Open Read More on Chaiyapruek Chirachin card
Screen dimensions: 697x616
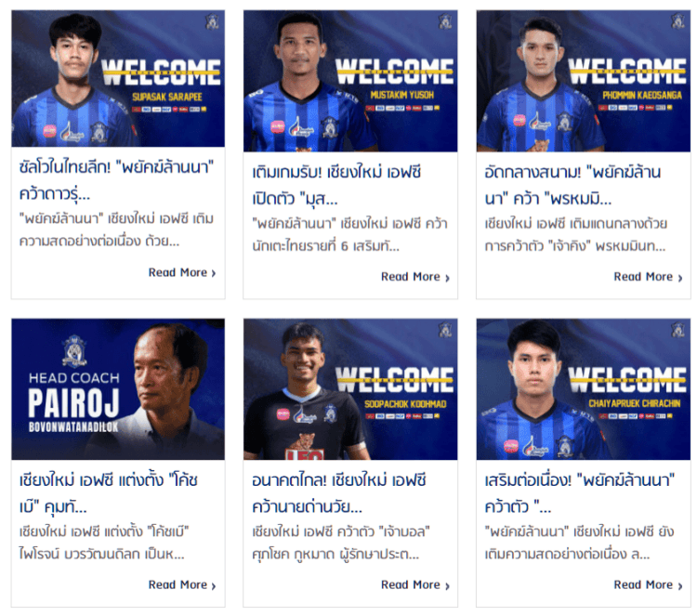pyautogui.click(x=648, y=585)
